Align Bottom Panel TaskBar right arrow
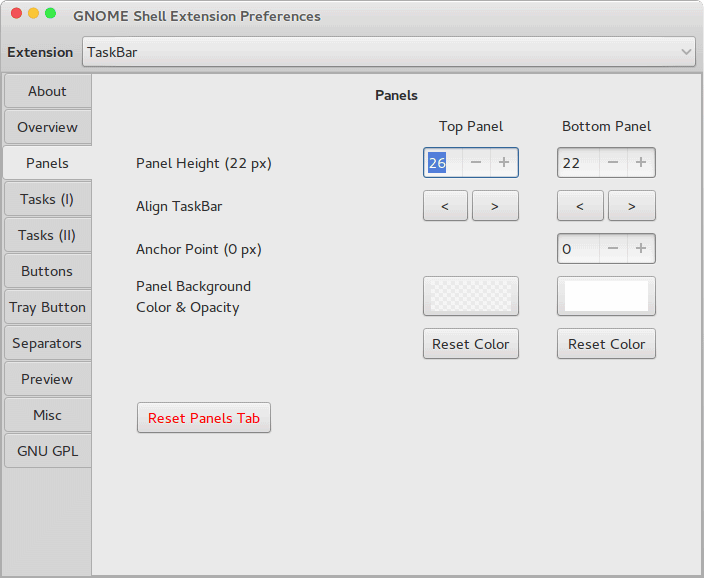Viewport: 704px width, 578px height. point(632,206)
